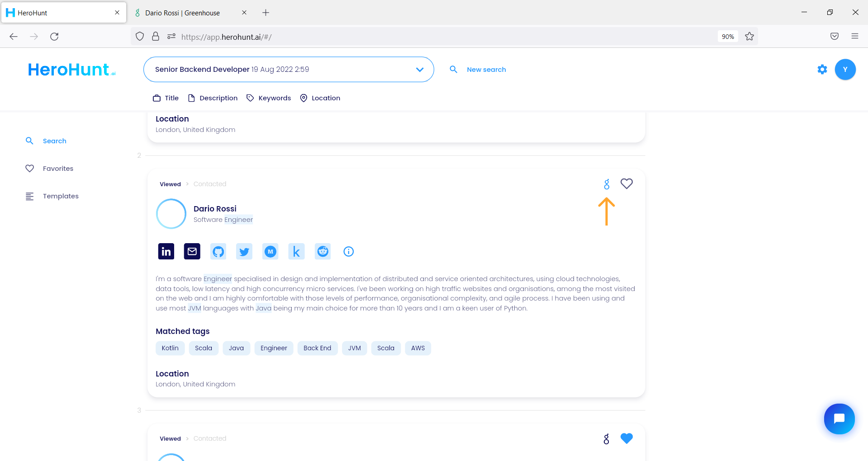
Task: Start a New search
Action: click(486, 70)
